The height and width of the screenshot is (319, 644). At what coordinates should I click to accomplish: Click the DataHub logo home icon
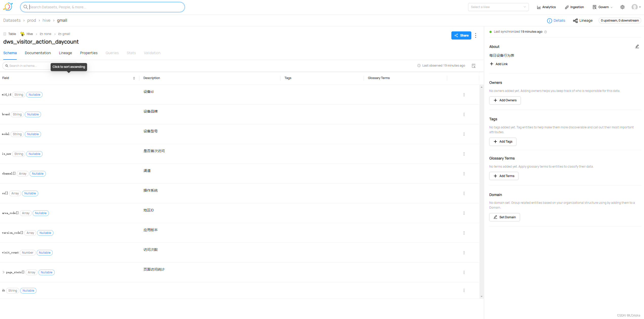8,7
